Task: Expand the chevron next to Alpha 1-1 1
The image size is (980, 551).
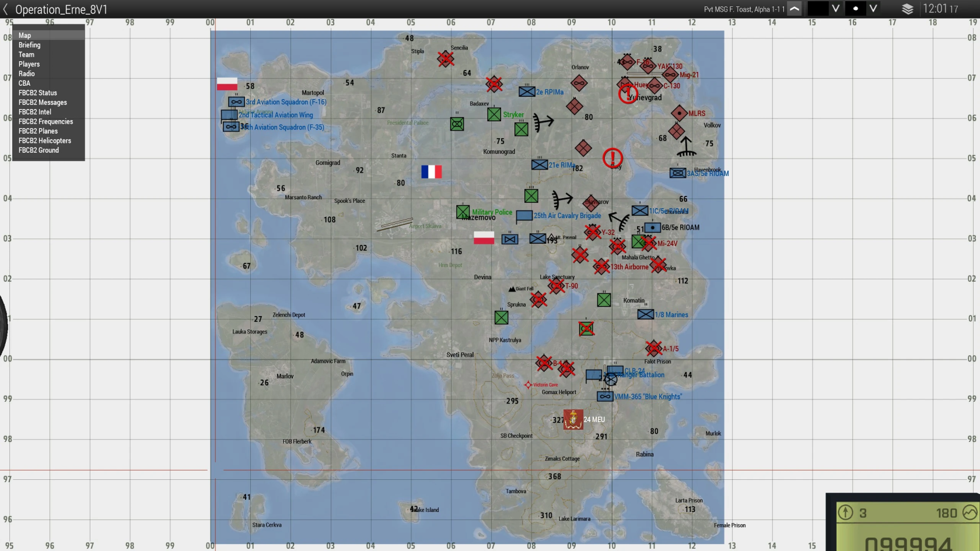Action: click(x=794, y=9)
